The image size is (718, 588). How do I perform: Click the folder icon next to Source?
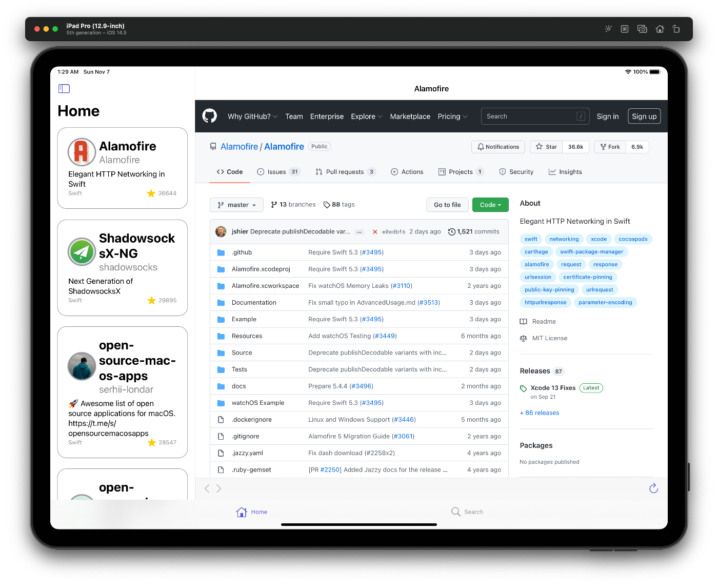(x=221, y=353)
